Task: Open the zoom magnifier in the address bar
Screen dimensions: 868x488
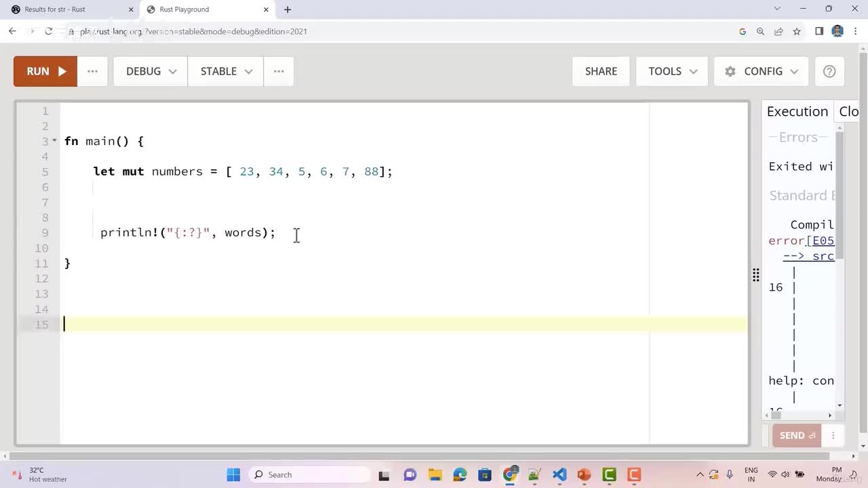Action: [x=760, y=31]
